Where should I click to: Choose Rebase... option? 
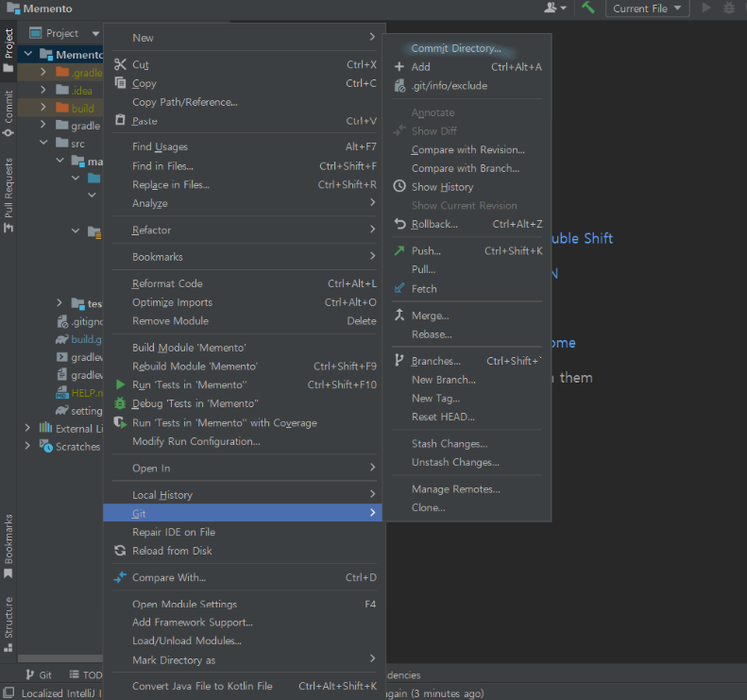pos(467,334)
